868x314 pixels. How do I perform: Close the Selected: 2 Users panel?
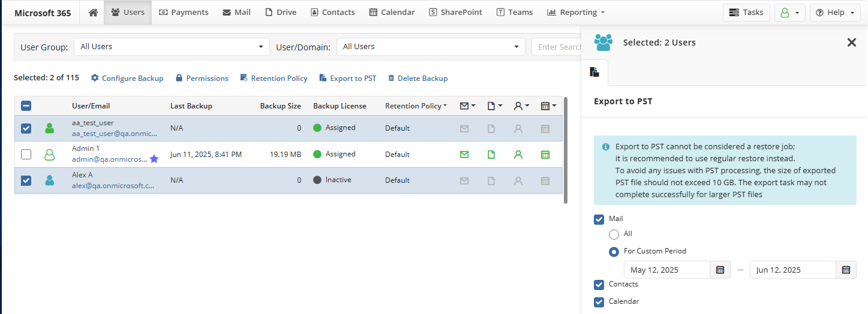pyautogui.click(x=851, y=42)
